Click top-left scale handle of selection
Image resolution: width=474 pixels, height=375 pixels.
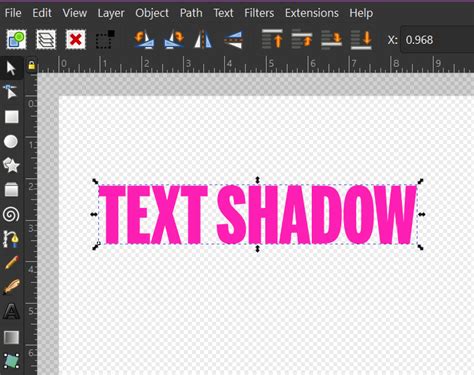pyautogui.click(x=95, y=181)
